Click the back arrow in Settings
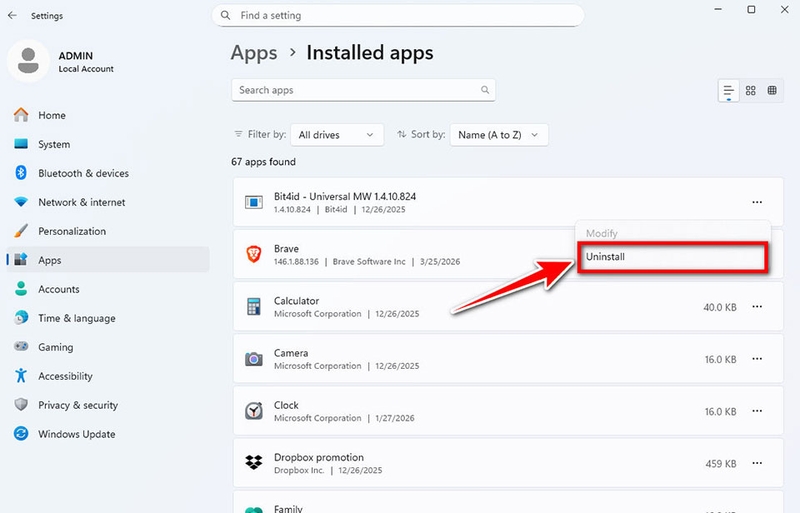 coord(12,15)
